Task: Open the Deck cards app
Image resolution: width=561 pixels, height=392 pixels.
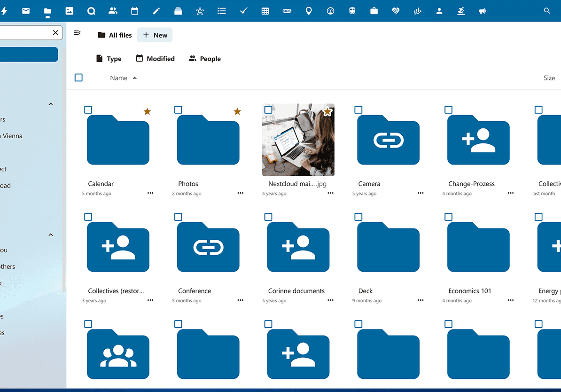Action: tap(178, 11)
